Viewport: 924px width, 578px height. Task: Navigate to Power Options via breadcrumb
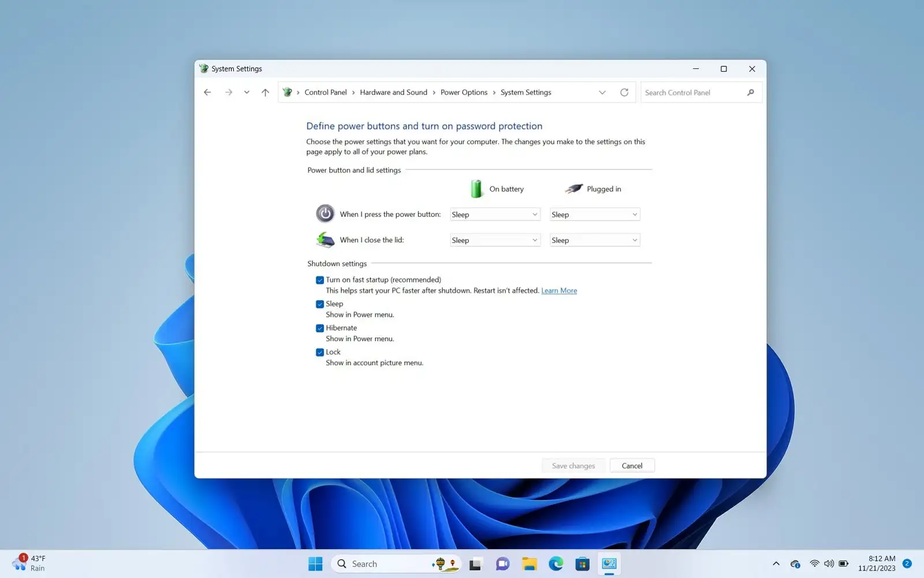464,92
